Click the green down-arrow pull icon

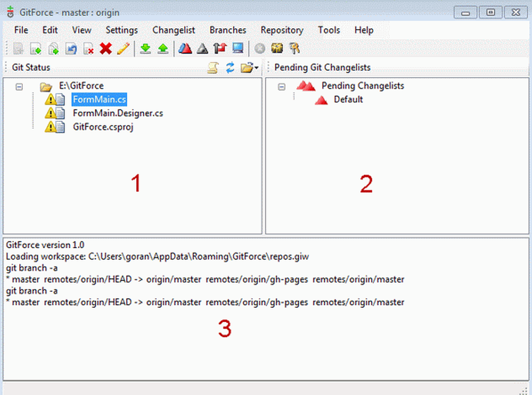(146, 48)
